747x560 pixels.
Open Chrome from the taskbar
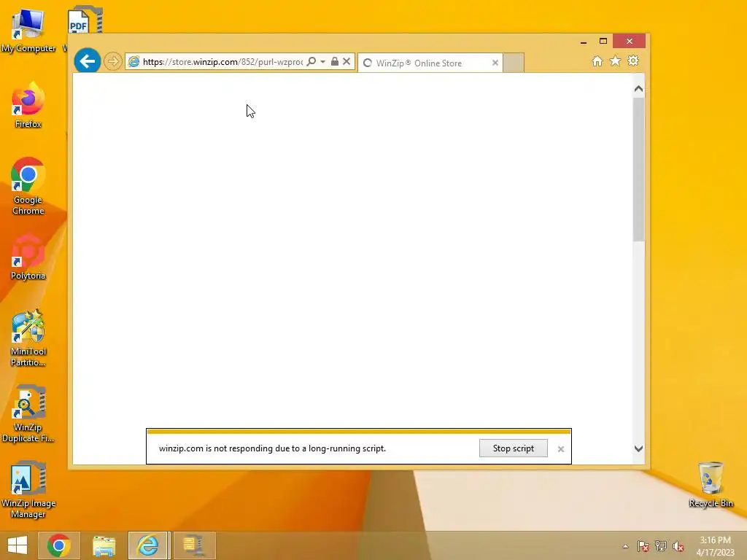click(x=59, y=545)
